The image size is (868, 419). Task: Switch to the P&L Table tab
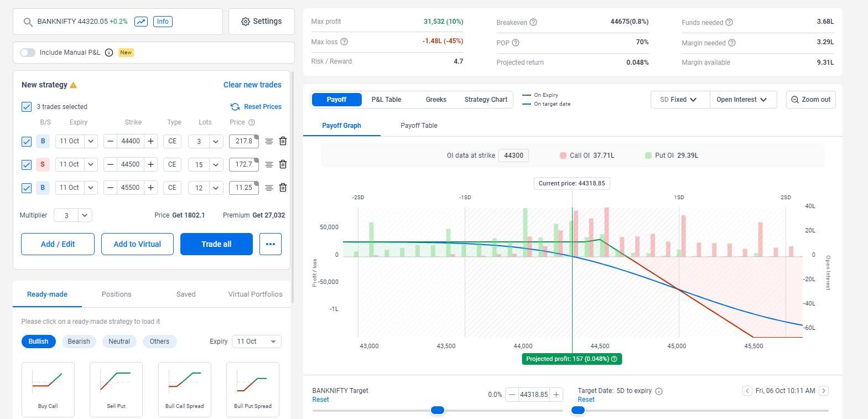386,100
